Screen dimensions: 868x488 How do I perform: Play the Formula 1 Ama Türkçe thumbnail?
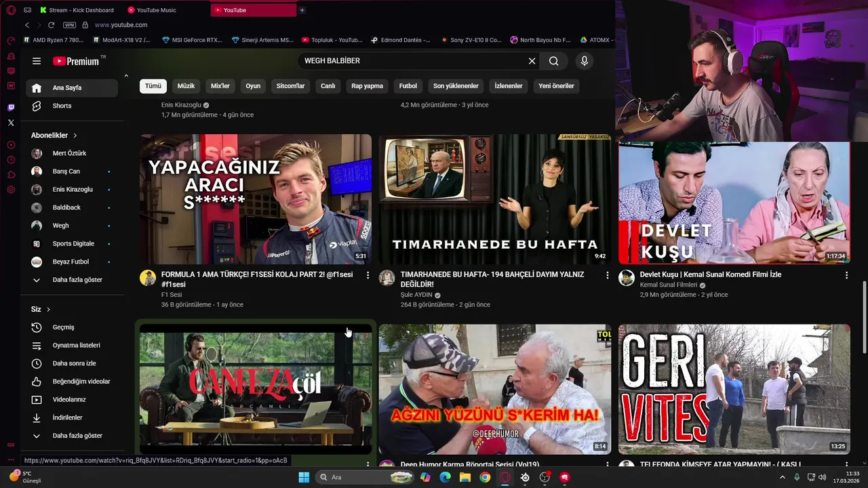pyautogui.click(x=256, y=199)
